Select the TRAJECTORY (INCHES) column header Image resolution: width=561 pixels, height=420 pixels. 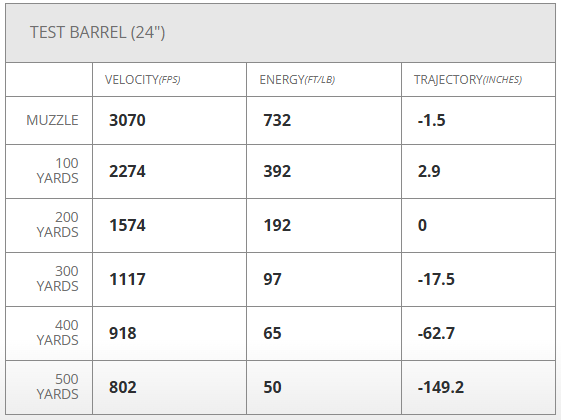click(x=468, y=79)
